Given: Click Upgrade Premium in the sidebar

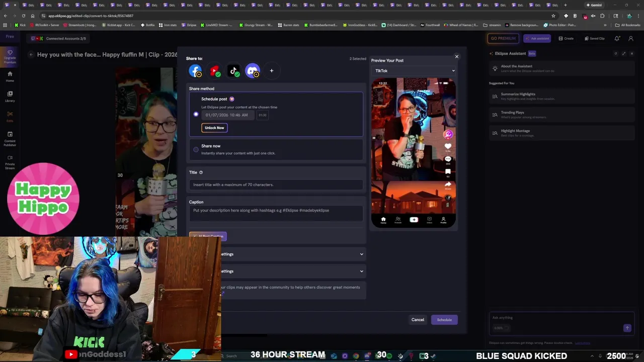Looking at the screenshot, I should pyautogui.click(x=10, y=57).
